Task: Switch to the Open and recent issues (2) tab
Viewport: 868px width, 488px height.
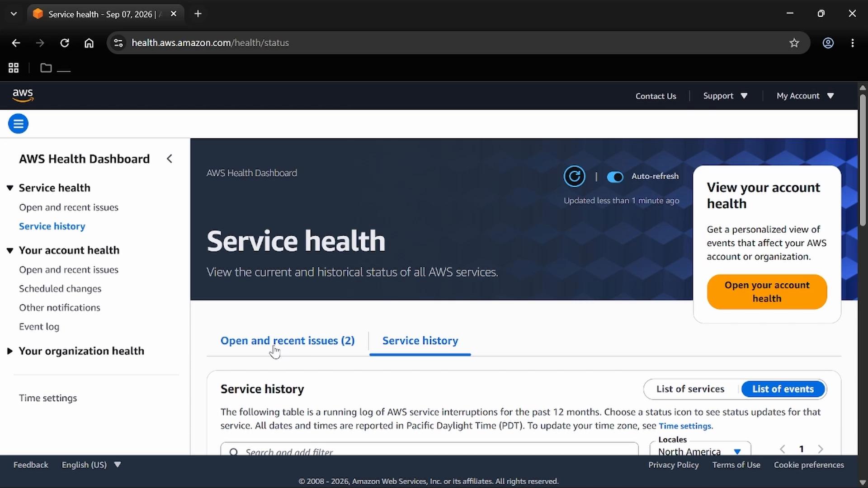Action: tap(288, 341)
